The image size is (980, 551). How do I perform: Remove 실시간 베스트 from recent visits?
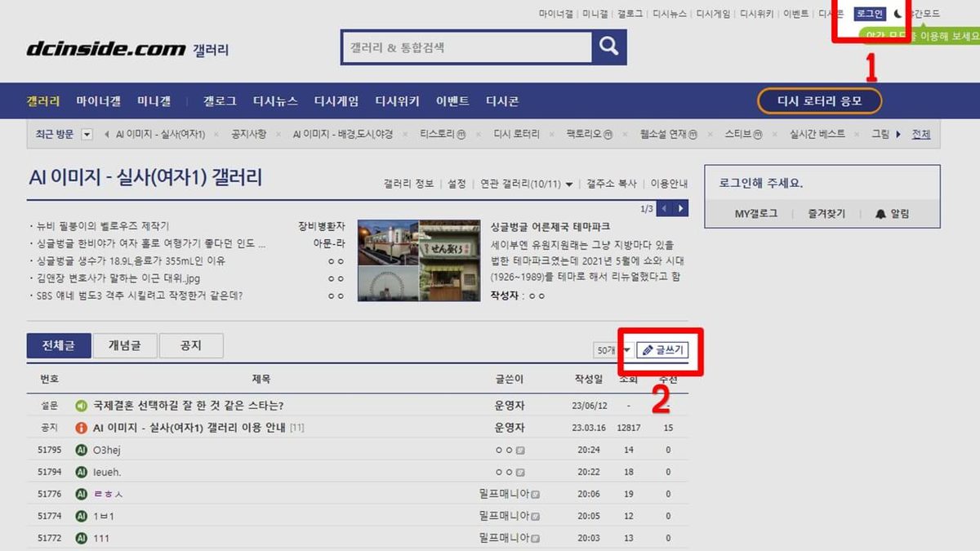click(857, 135)
